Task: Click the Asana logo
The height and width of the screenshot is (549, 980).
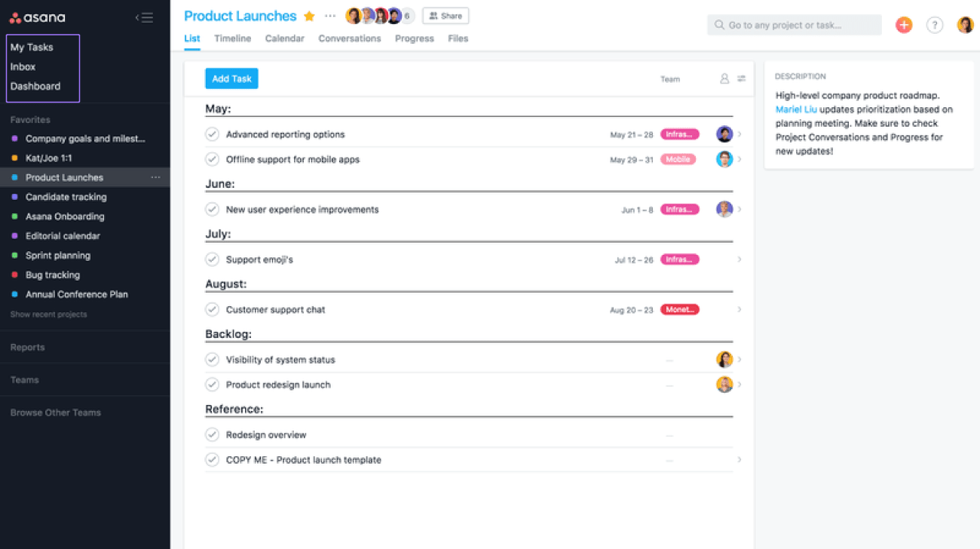Action: point(38,17)
